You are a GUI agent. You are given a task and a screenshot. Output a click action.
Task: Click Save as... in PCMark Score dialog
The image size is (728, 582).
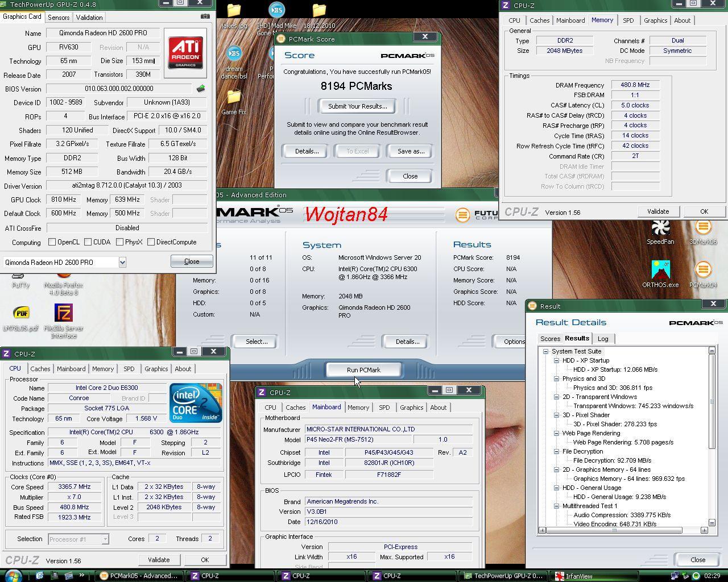(411, 151)
